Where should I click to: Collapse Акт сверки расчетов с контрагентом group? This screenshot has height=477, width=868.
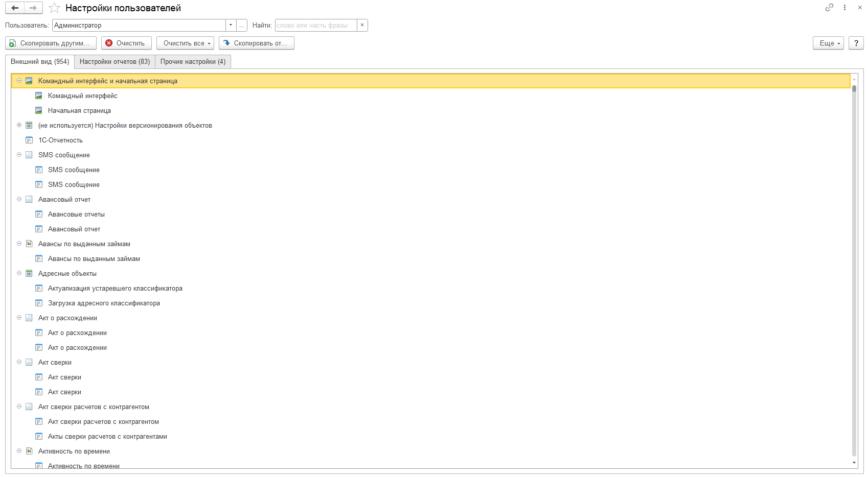tap(19, 407)
